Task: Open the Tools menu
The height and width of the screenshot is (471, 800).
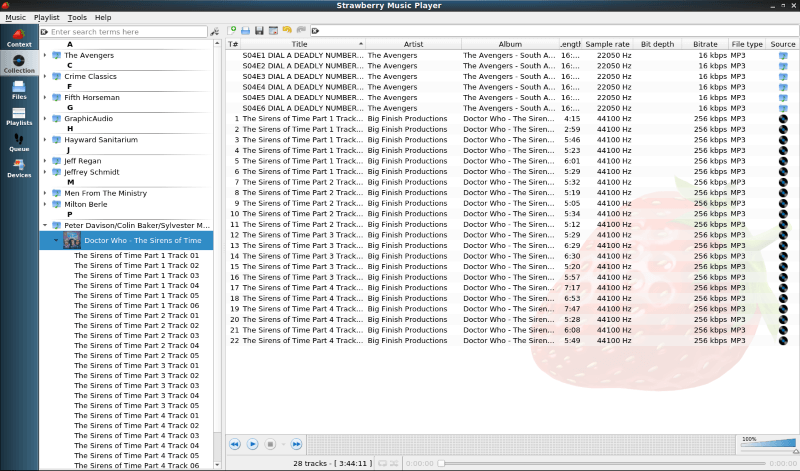Action: [77, 17]
